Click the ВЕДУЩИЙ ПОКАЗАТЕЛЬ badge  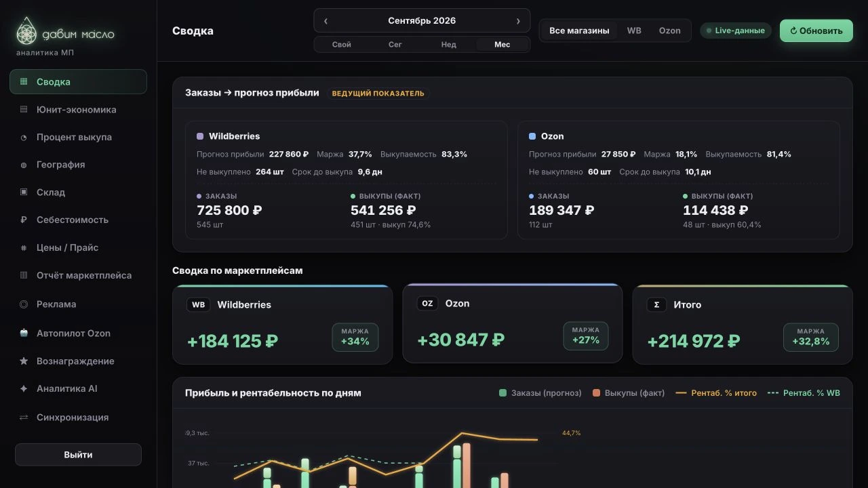coord(378,94)
